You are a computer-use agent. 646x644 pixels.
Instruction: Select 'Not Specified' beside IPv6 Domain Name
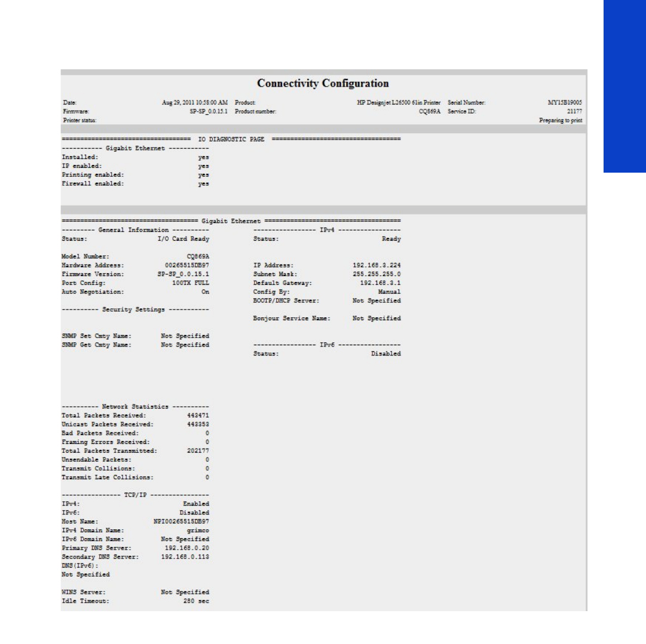(x=185, y=539)
